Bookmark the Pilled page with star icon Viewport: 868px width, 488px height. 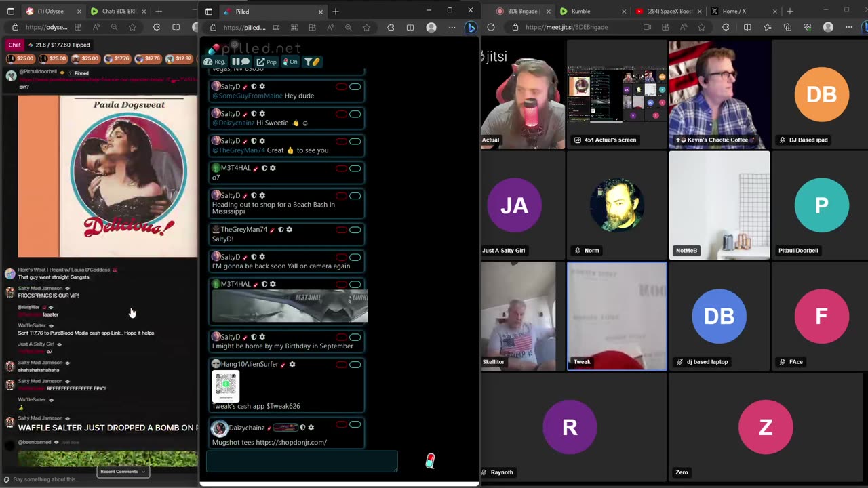pos(367,27)
